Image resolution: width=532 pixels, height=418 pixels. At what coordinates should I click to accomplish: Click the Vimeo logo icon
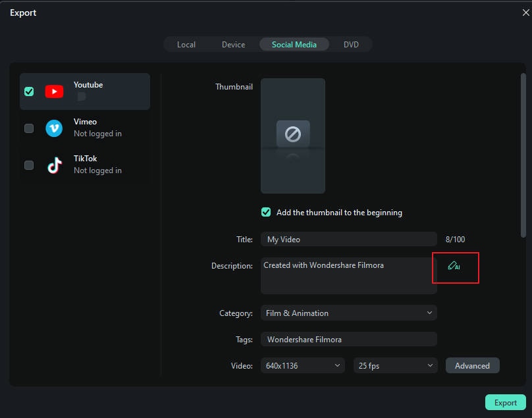tap(54, 128)
